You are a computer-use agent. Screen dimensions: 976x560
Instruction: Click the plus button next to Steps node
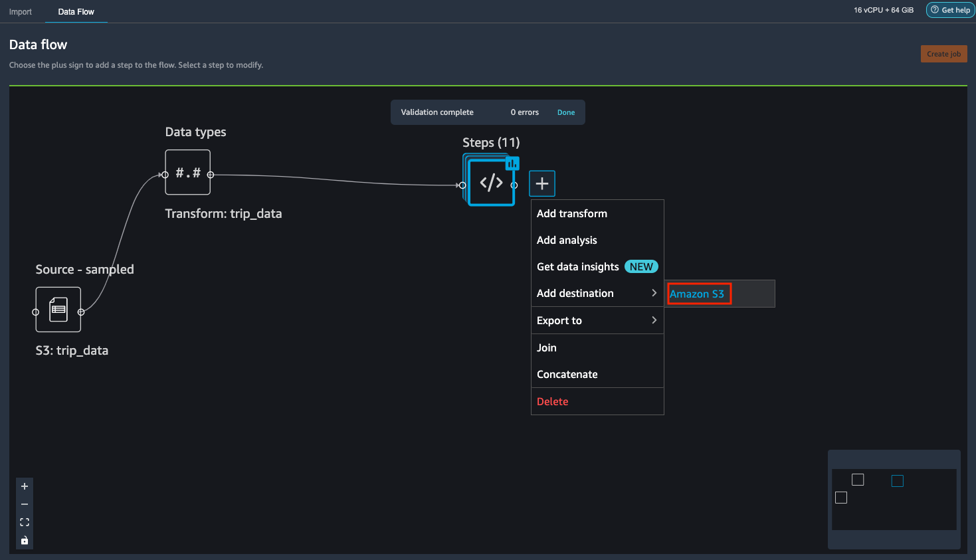pos(542,183)
